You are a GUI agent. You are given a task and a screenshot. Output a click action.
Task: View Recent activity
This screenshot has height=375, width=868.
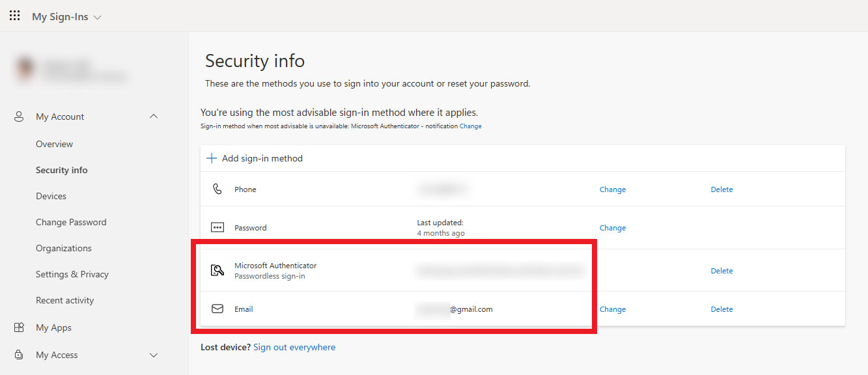(65, 299)
